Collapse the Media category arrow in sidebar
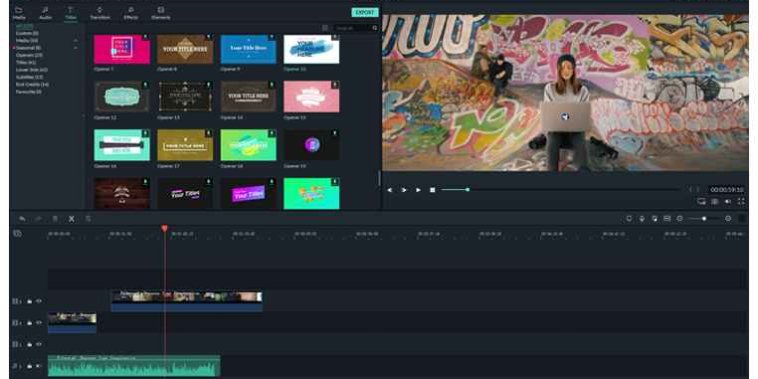 pyautogui.click(x=75, y=41)
